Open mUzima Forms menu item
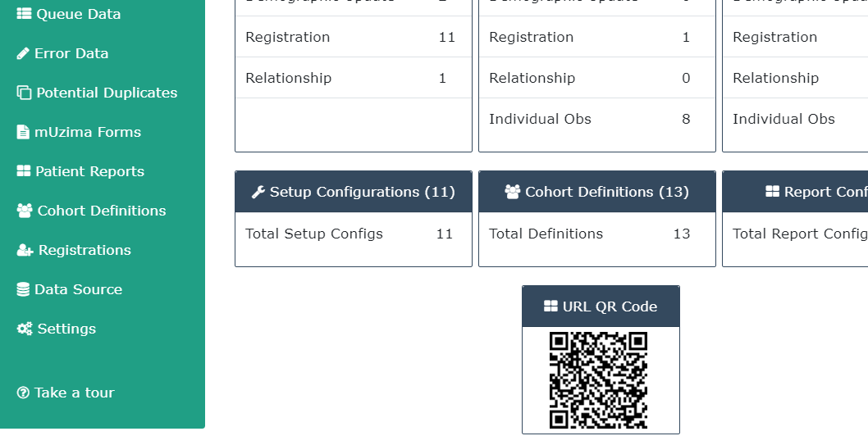The width and height of the screenshot is (868, 445). tap(79, 132)
